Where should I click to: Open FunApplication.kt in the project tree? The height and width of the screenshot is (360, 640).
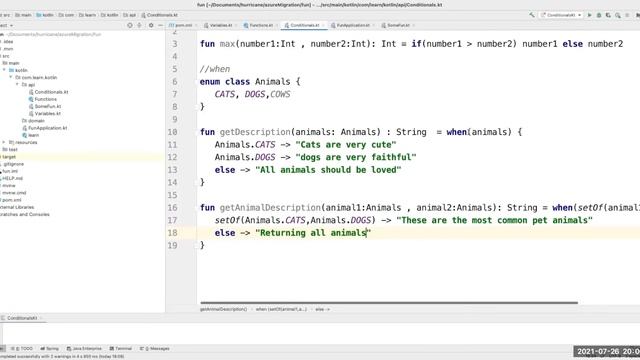(44, 128)
